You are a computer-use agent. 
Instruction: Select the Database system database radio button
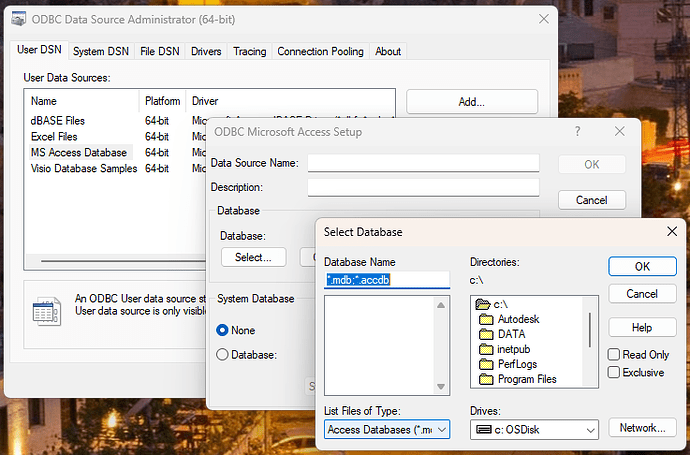222,355
